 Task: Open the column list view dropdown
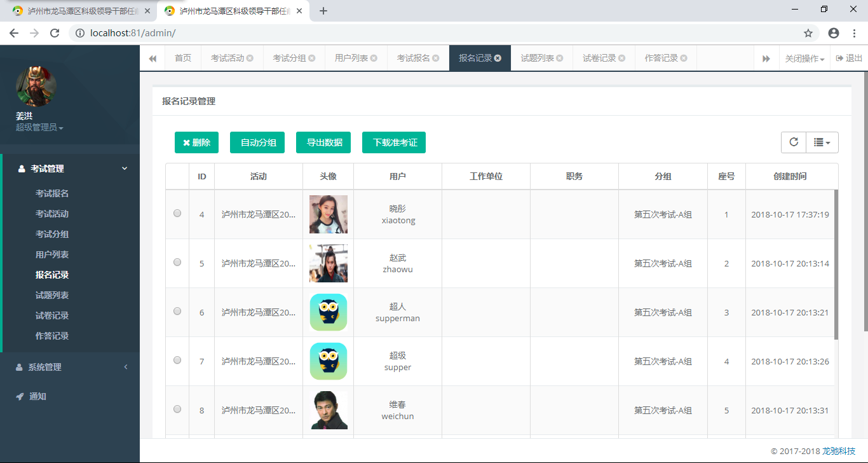coord(822,142)
